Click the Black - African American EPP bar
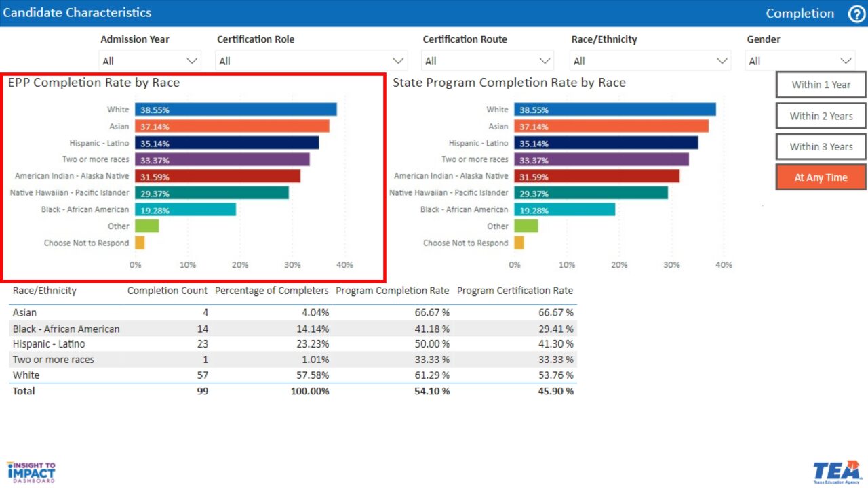 click(x=185, y=210)
